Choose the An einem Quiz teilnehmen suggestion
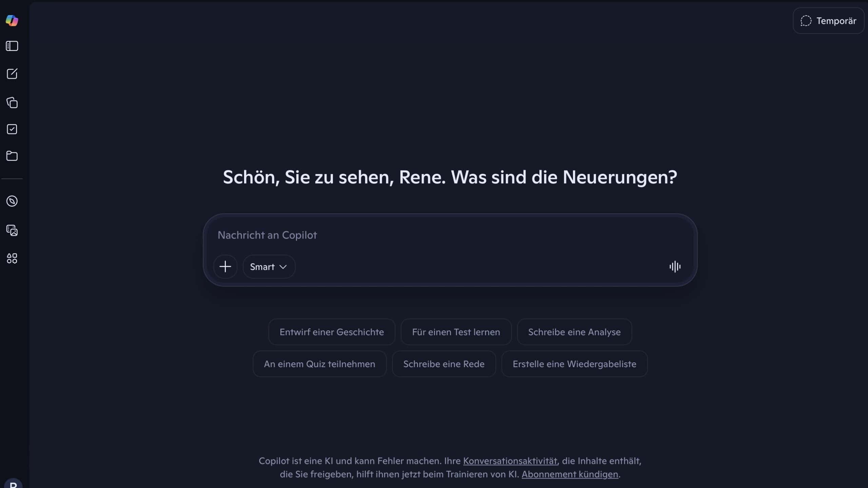 [x=319, y=364]
